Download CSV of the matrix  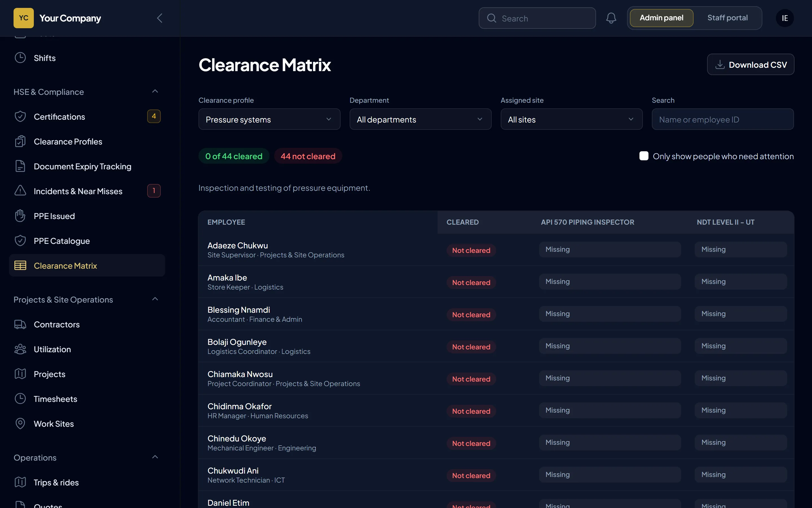point(751,65)
